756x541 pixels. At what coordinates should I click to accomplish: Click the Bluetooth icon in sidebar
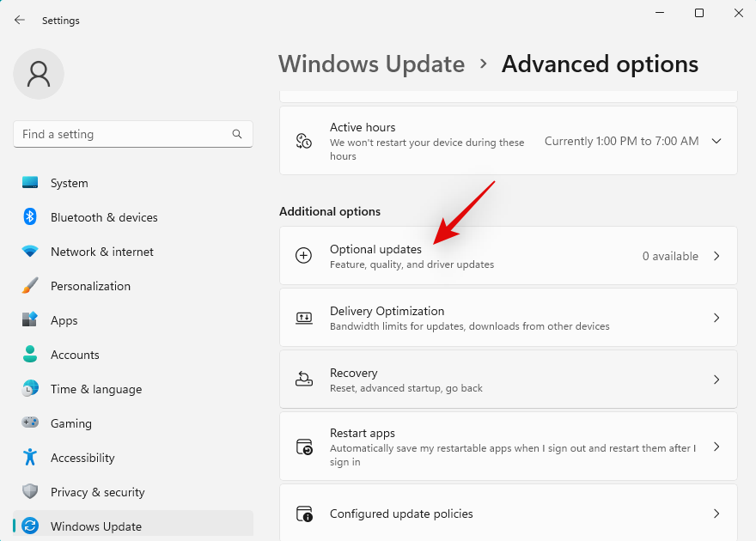click(x=30, y=216)
